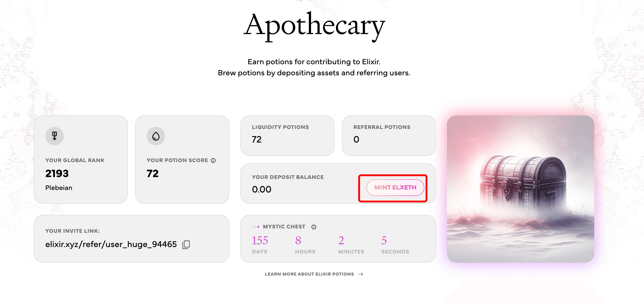The image size is (644, 303).
Task: Click the global rank medal icon
Action: [x=55, y=136]
